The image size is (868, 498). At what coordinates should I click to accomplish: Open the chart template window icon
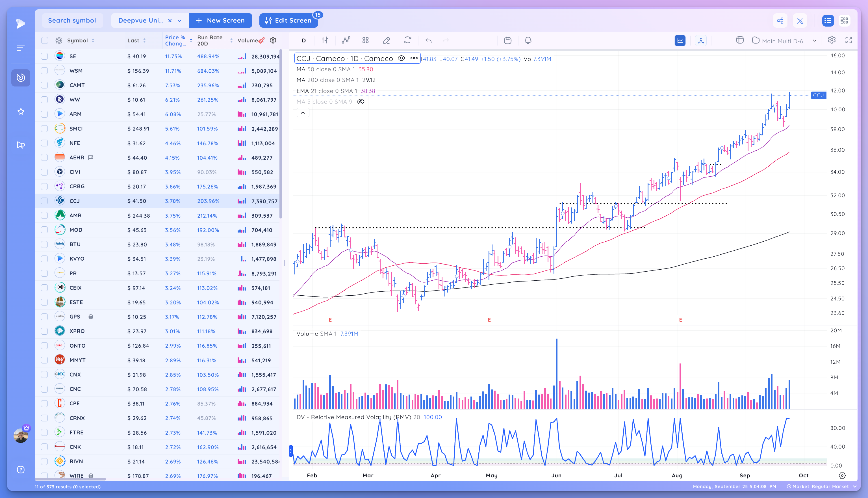point(740,40)
